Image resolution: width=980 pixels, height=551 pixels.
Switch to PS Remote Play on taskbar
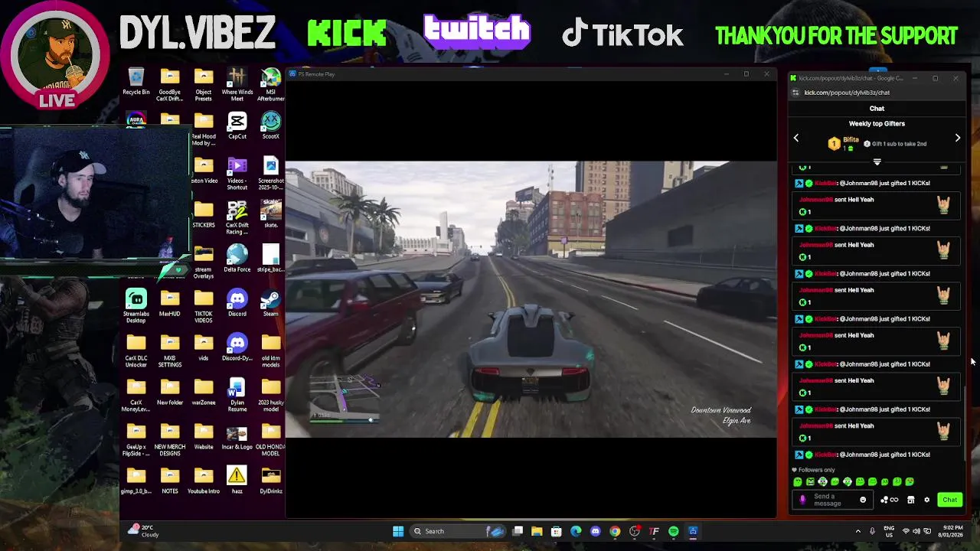(x=693, y=531)
